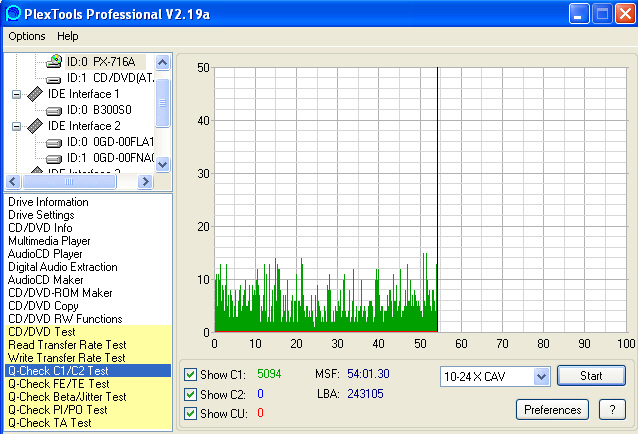The image size is (638, 434).
Task: Click the horizontal scroll left arrow
Action: click(13, 181)
